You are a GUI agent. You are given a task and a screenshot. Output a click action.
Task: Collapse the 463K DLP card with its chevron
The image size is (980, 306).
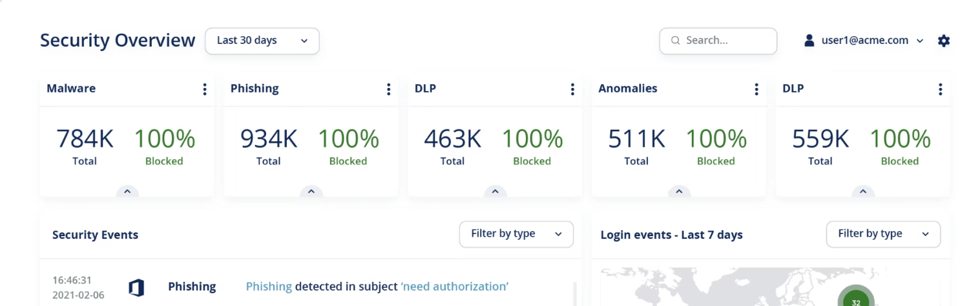(x=495, y=191)
